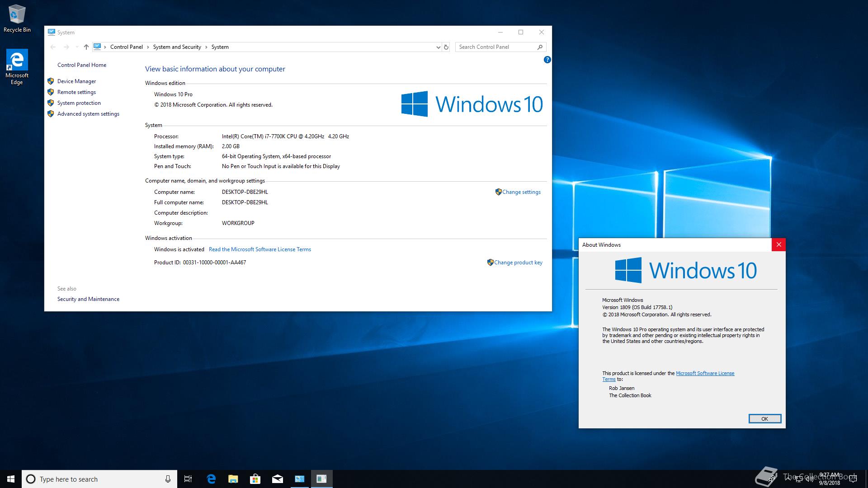Read the Microsoft Software License Terms
868x488 pixels.
tap(259, 249)
